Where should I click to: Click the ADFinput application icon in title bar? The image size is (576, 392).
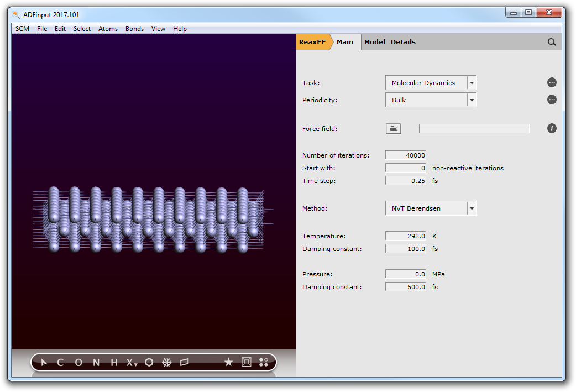(x=16, y=15)
